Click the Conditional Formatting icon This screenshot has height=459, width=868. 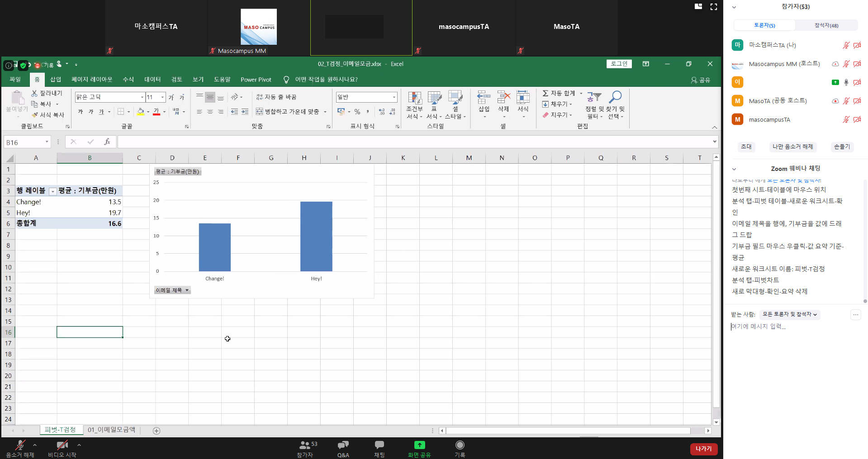pyautogui.click(x=414, y=98)
